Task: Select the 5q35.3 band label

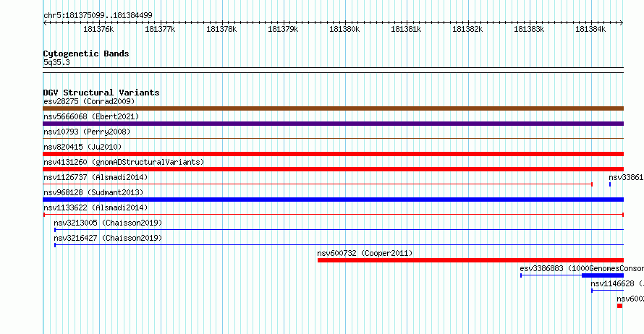Action: pos(56,62)
